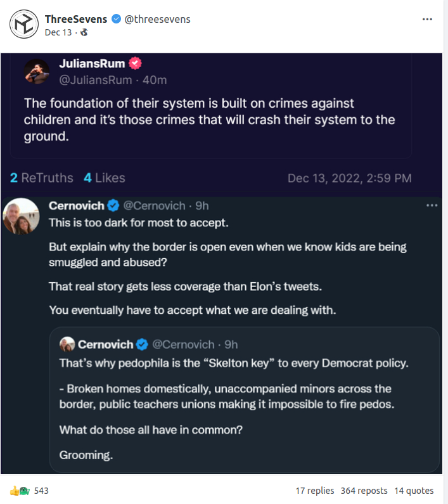The image size is (448, 504).
Task: Click the JuliansRum avatar picture
Action: click(x=37, y=72)
